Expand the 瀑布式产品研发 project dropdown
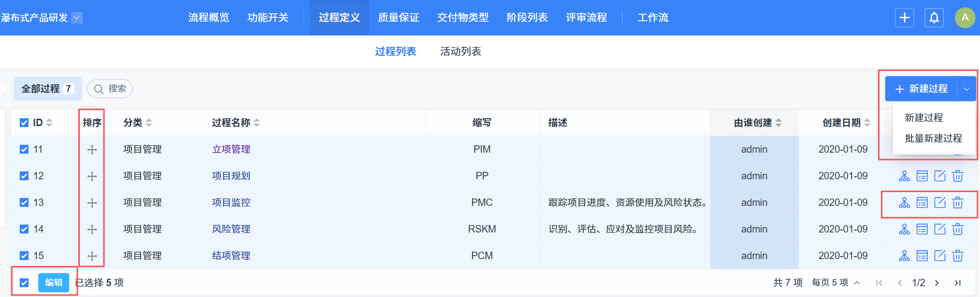This screenshot has width=980, height=297. [x=77, y=18]
